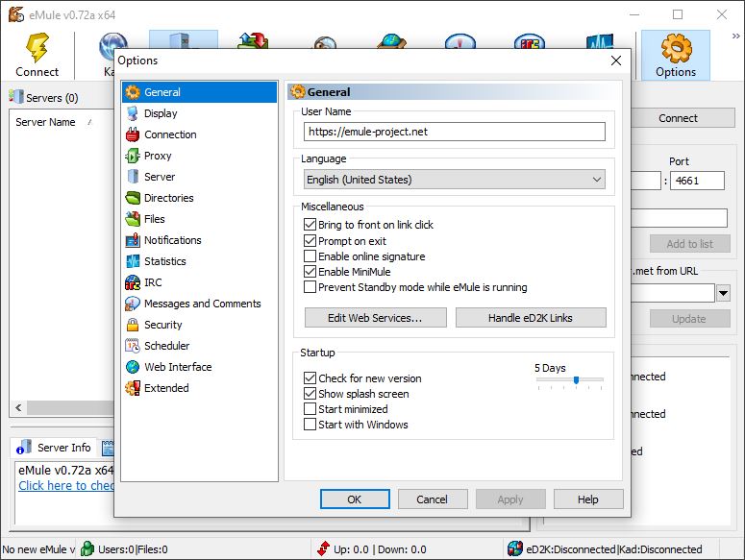Click Server Name column header
Image resolution: width=745 pixels, height=560 pixels.
pyautogui.click(x=45, y=122)
